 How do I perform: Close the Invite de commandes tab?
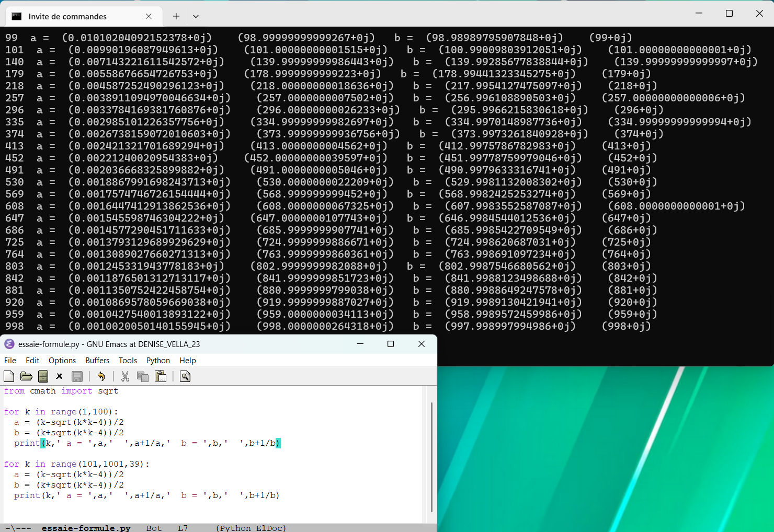149,16
